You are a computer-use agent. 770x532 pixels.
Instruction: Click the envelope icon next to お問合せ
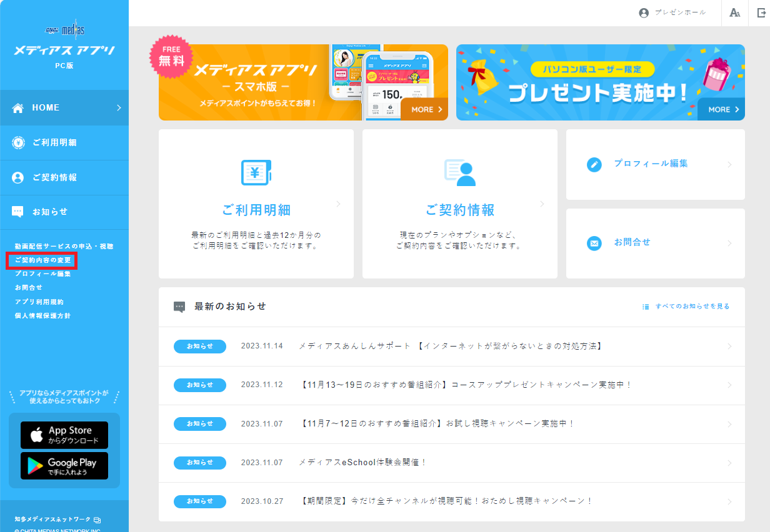pos(594,244)
